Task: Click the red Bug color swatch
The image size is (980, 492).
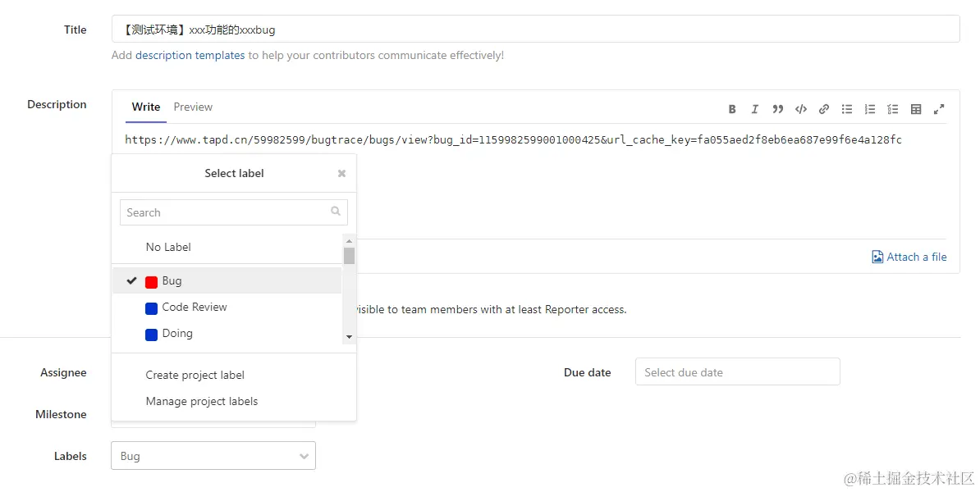Action: (151, 282)
